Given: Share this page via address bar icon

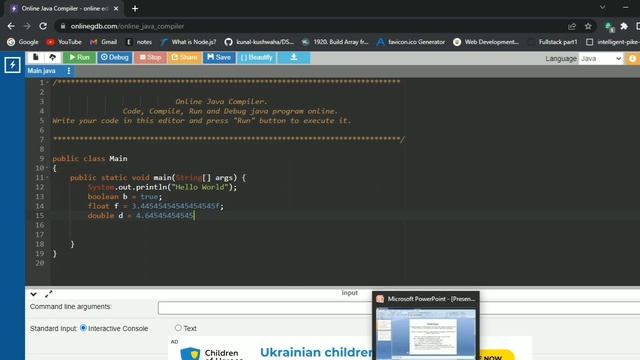Looking at the screenshot, I should 572,26.
